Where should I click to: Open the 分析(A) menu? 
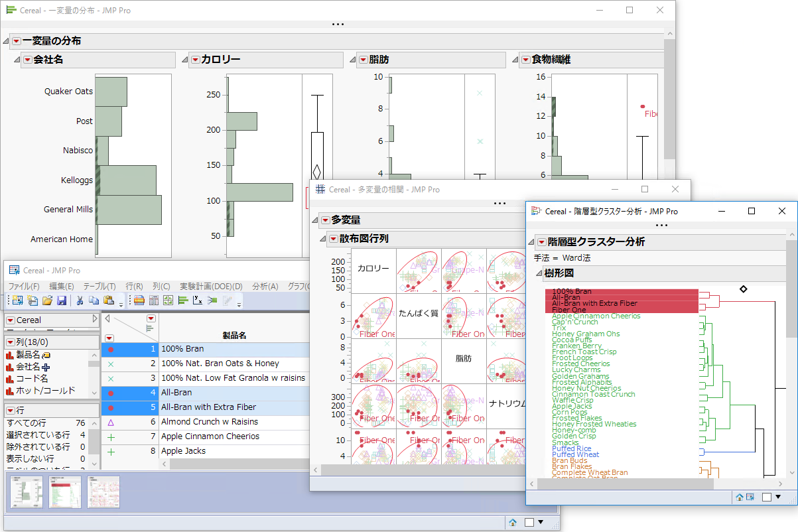pos(265,286)
